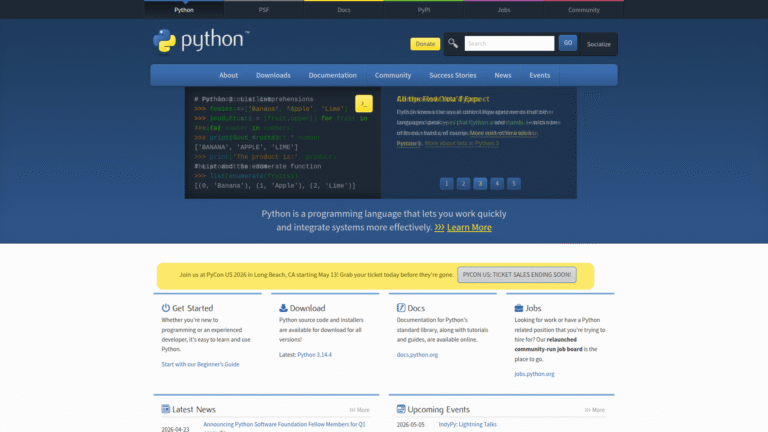Click the Download heading
The height and width of the screenshot is (432, 768).
[x=308, y=308]
